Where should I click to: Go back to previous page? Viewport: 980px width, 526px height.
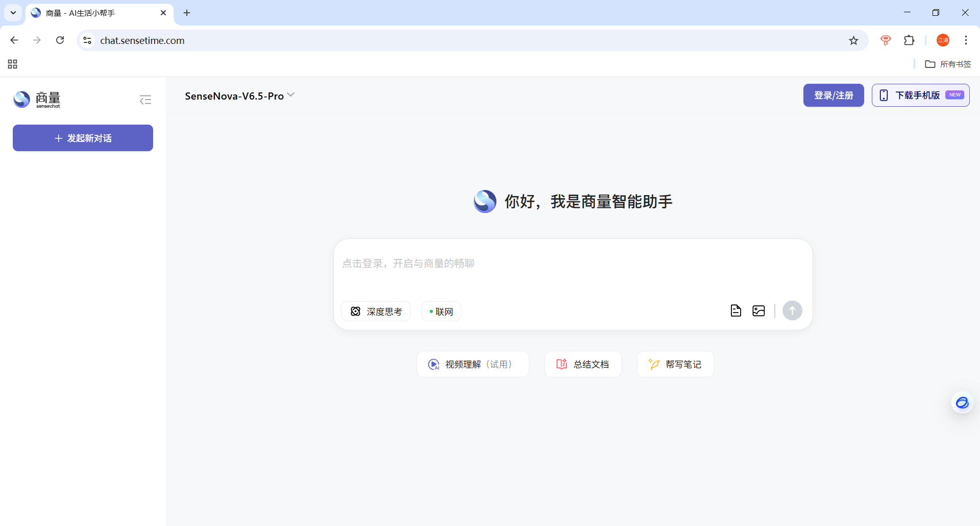pyautogui.click(x=14, y=40)
